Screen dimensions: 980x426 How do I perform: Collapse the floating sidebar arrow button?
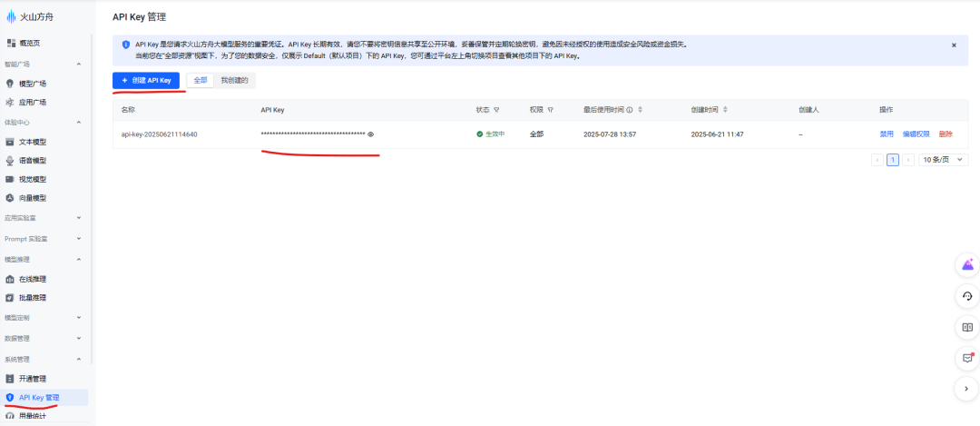tap(967, 389)
